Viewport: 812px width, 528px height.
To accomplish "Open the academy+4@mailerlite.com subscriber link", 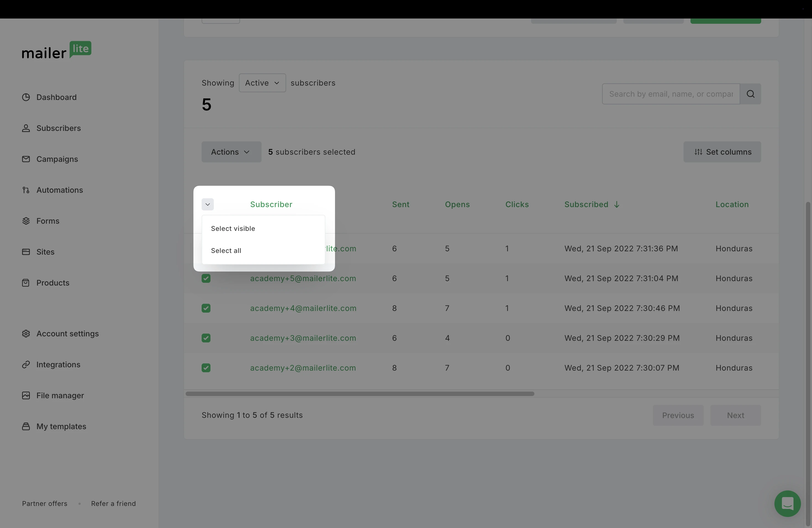I will (303, 308).
